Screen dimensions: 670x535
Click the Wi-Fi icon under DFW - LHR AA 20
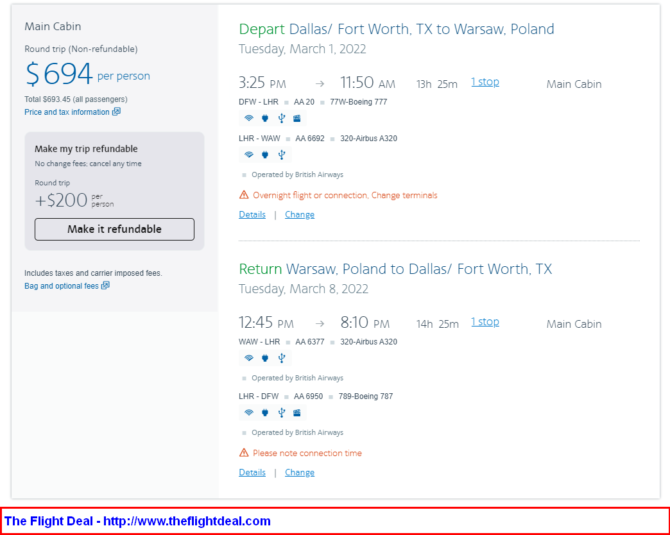249,118
